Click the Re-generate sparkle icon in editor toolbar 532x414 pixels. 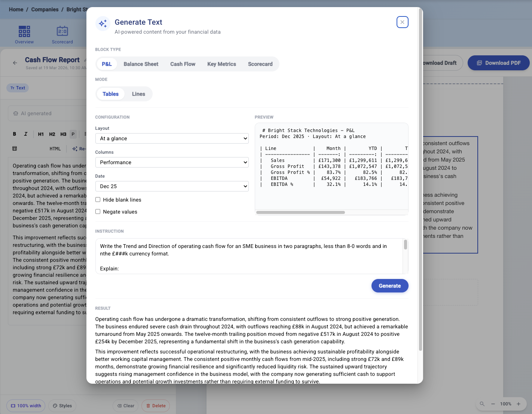point(75,148)
